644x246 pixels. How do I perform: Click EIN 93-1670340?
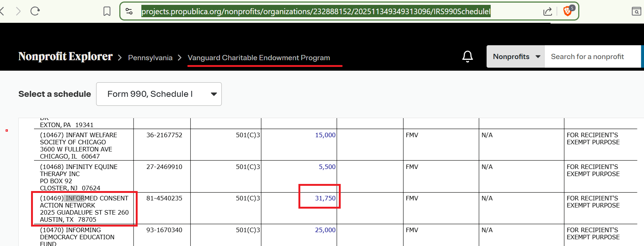pyautogui.click(x=164, y=230)
